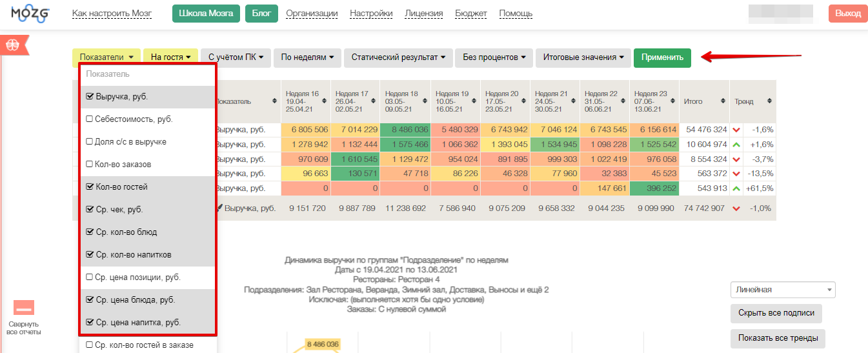Go to the Лицензия menu item
The image size is (868, 353).
click(x=423, y=14)
